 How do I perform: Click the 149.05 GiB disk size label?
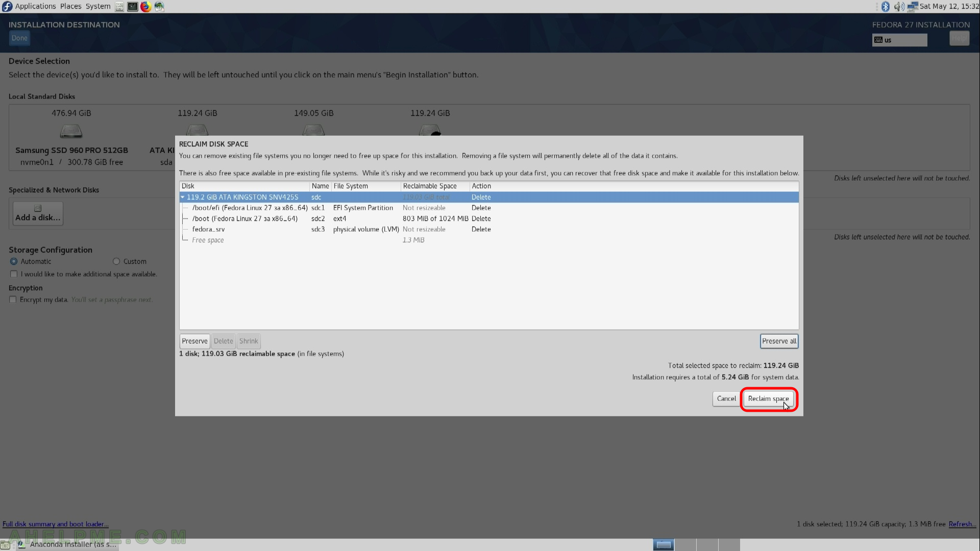point(314,113)
